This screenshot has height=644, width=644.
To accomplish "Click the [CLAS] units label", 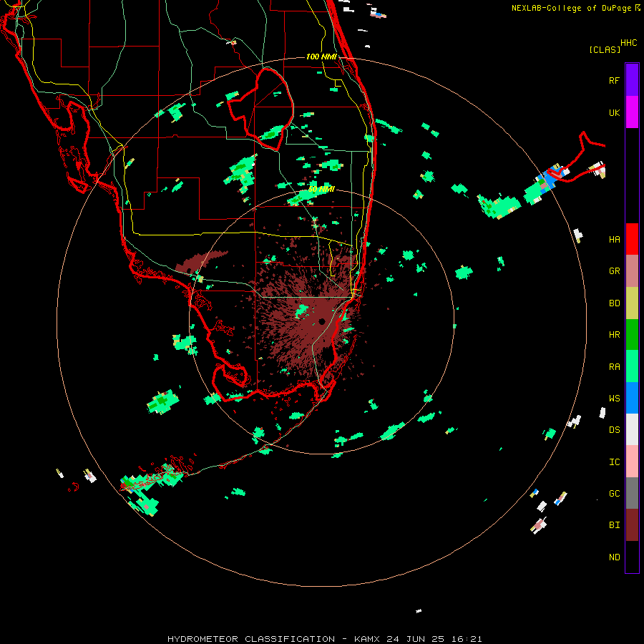I will [x=605, y=49].
